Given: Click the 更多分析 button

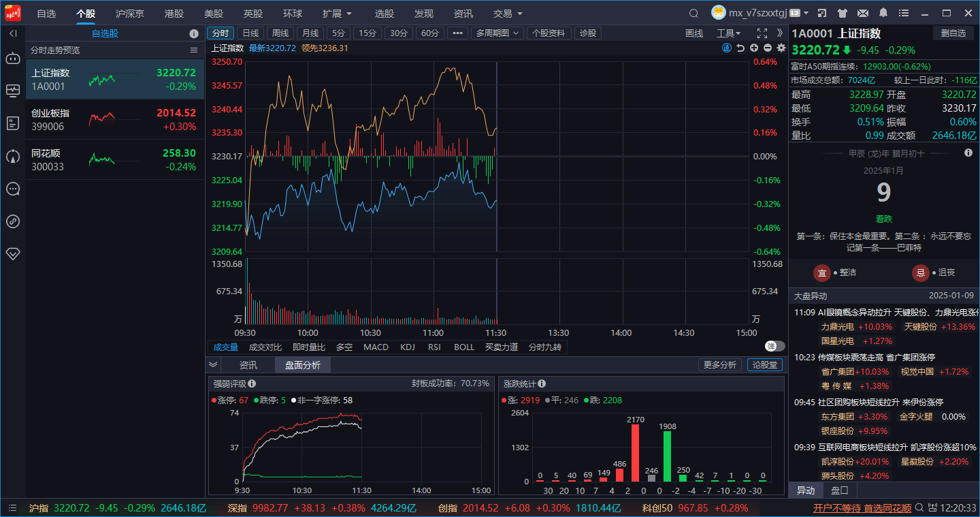Looking at the screenshot, I should point(720,365).
